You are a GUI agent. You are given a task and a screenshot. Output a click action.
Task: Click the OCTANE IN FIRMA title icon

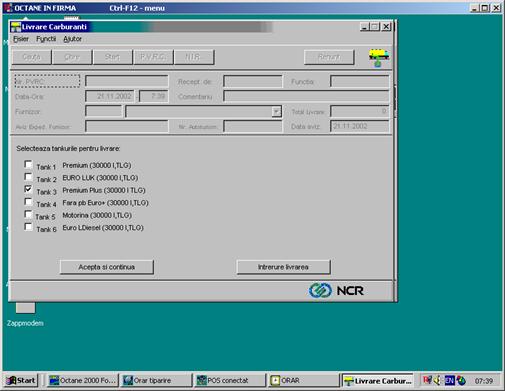(x=8, y=8)
